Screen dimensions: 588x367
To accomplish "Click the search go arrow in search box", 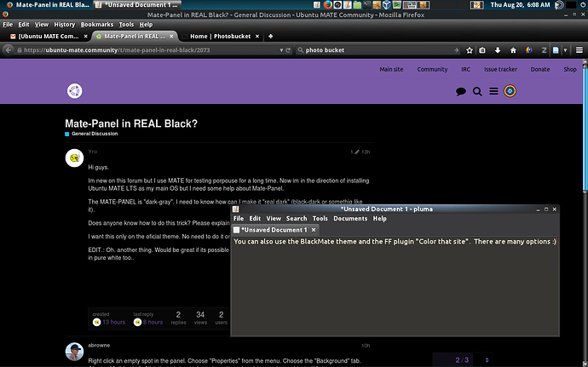I will (456, 50).
